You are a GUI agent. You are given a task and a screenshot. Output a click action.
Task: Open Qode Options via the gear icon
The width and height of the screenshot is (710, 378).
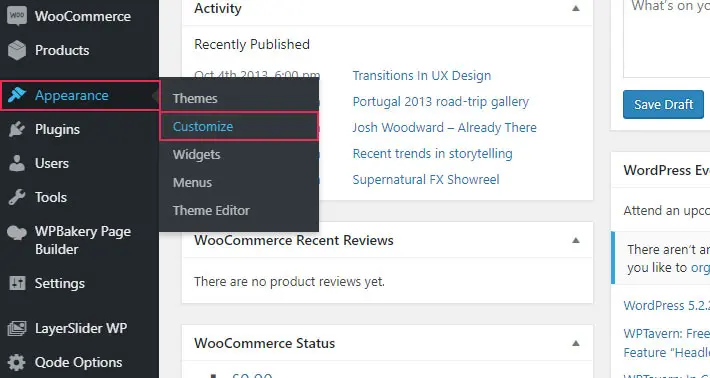[x=17, y=363]
